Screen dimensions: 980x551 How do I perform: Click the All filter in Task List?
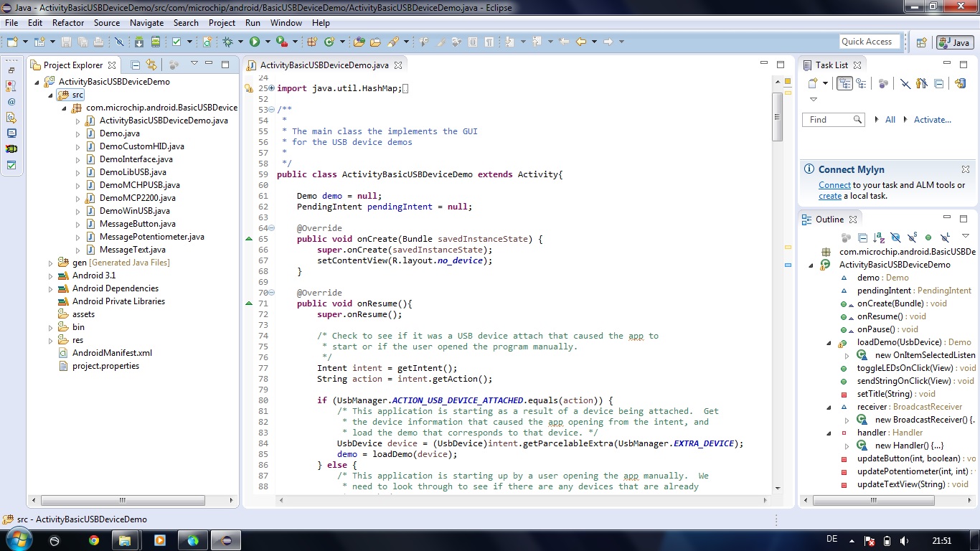click(x=890, y=120)
